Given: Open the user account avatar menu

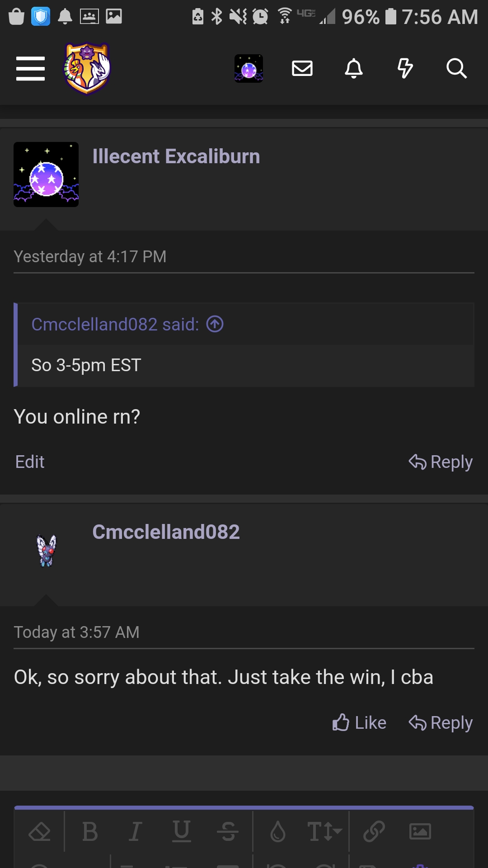Looking at the screenshot, I should 249,69.
